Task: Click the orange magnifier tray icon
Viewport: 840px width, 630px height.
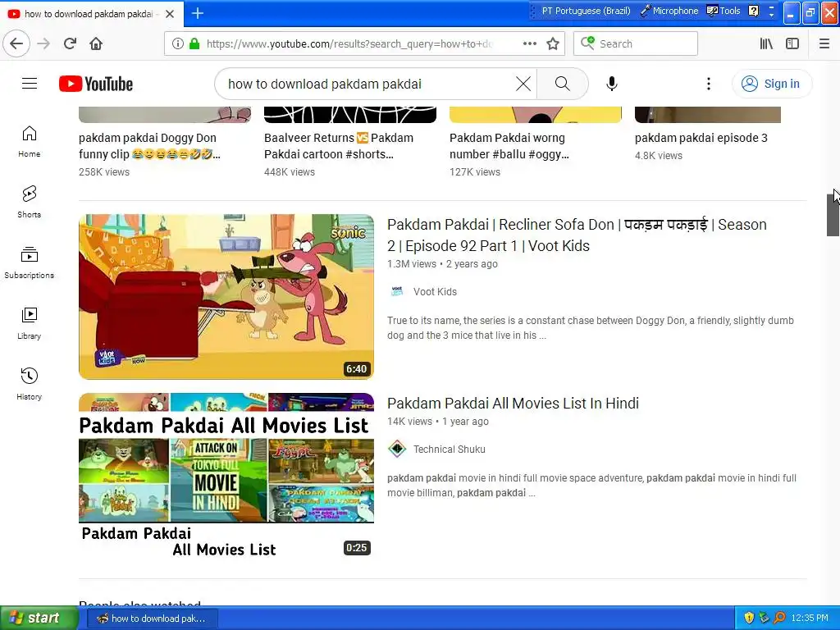Action: (779, 618)
